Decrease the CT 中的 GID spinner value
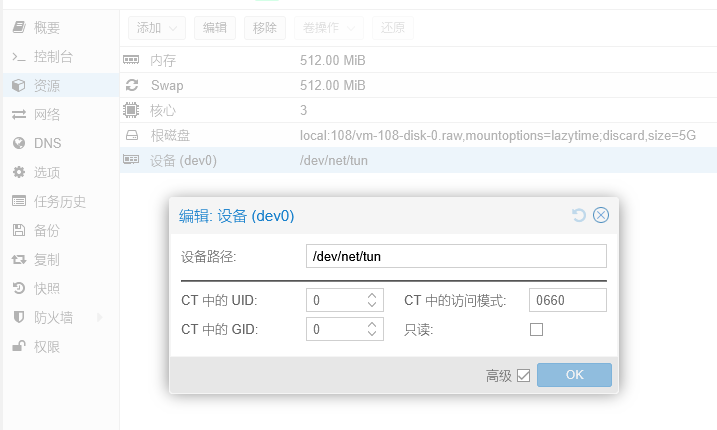This screenshot has width=717, height=430. pyautogui.click(x=372, y=333)
